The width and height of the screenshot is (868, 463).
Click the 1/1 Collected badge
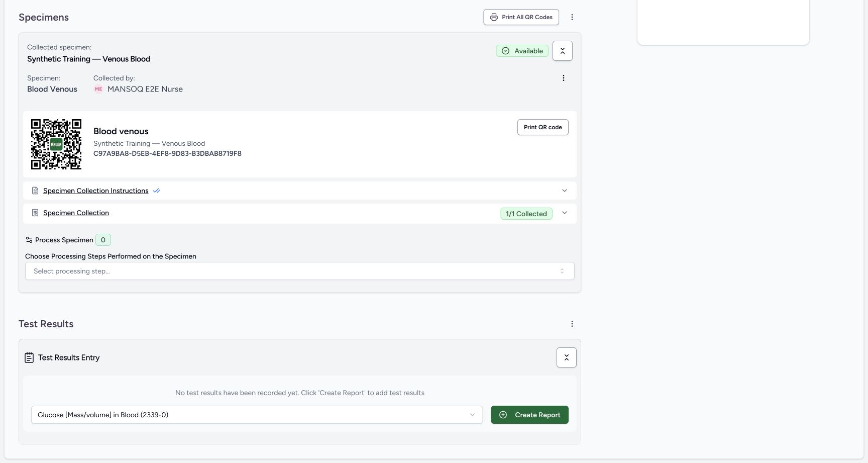[526, 214]
